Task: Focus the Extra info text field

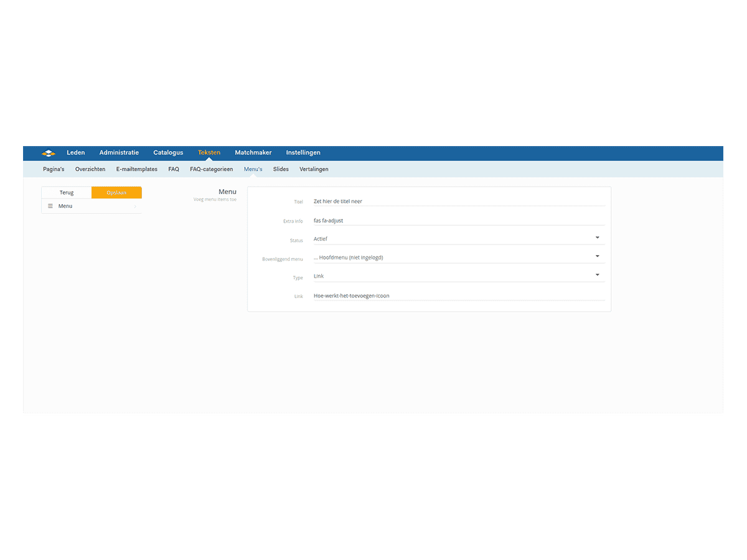Action: point(459,221)
